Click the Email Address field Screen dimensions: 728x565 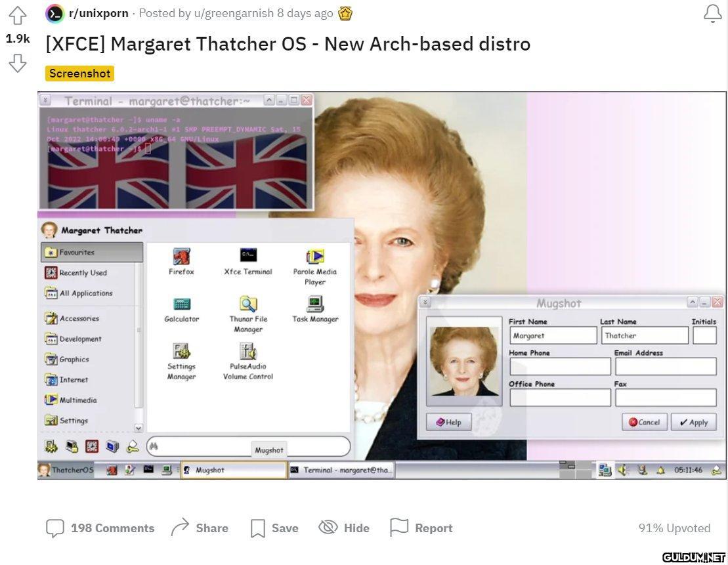click(666, 366)
